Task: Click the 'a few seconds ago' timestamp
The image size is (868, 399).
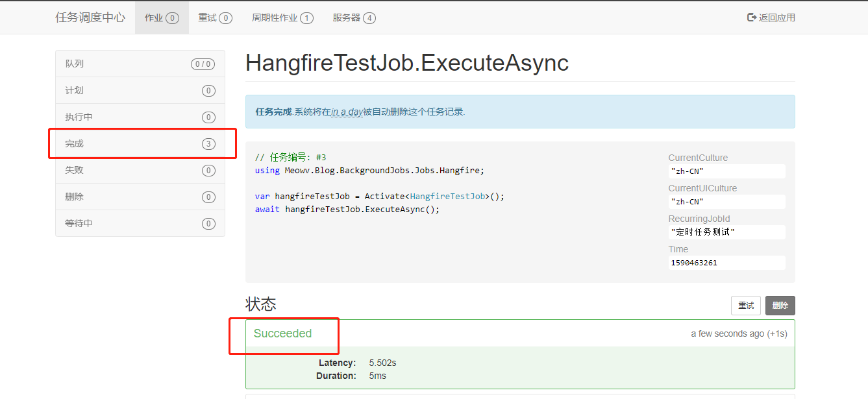Action: tap(727, 333)
